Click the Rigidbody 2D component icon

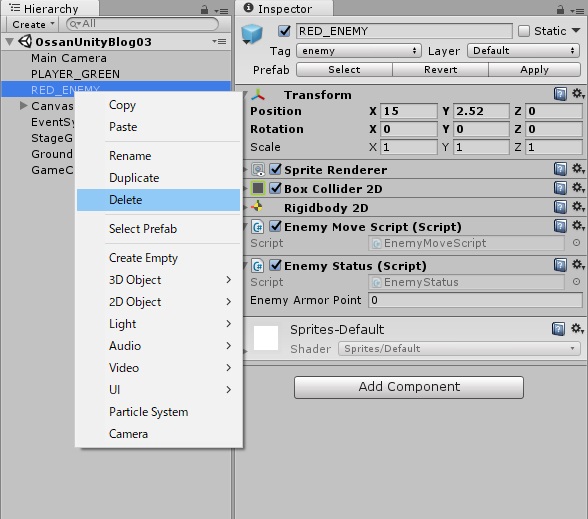click(258, 207)
